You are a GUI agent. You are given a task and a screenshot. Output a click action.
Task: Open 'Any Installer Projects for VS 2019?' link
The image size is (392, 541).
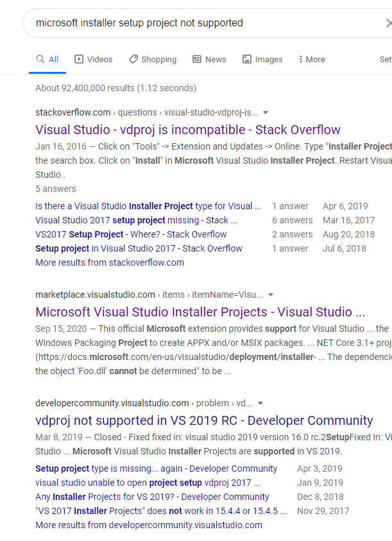152,497
